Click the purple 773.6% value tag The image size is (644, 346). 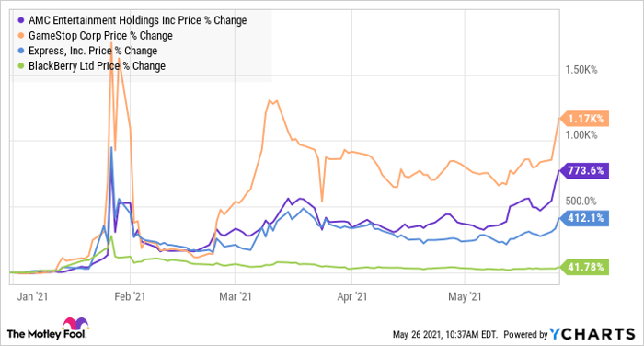584,170
